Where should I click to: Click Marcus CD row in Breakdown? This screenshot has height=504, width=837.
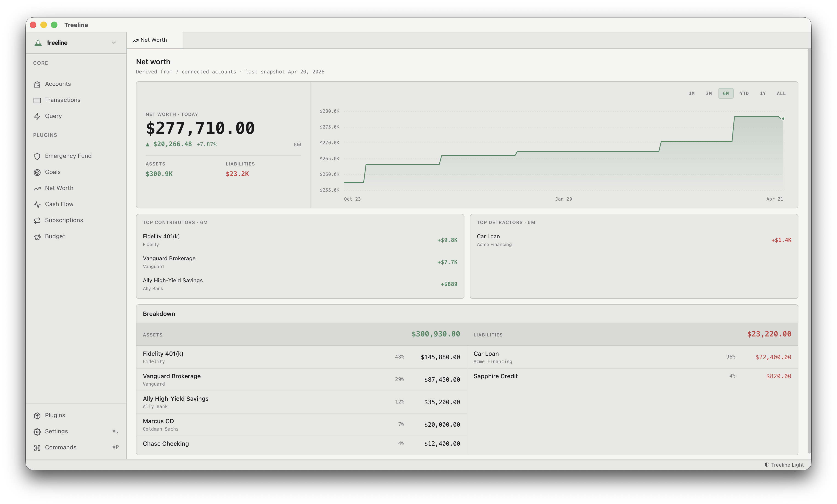click(301, 425)
